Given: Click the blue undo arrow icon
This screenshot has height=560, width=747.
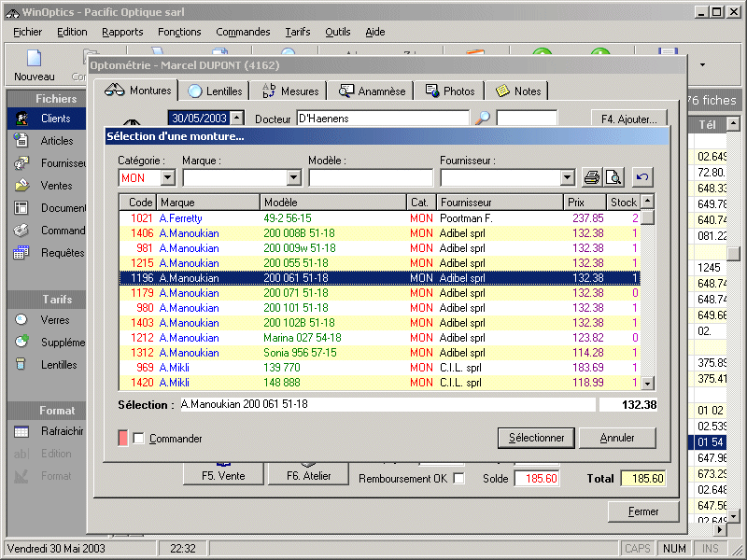Looking at the screenshot, I should click(642, 177).
